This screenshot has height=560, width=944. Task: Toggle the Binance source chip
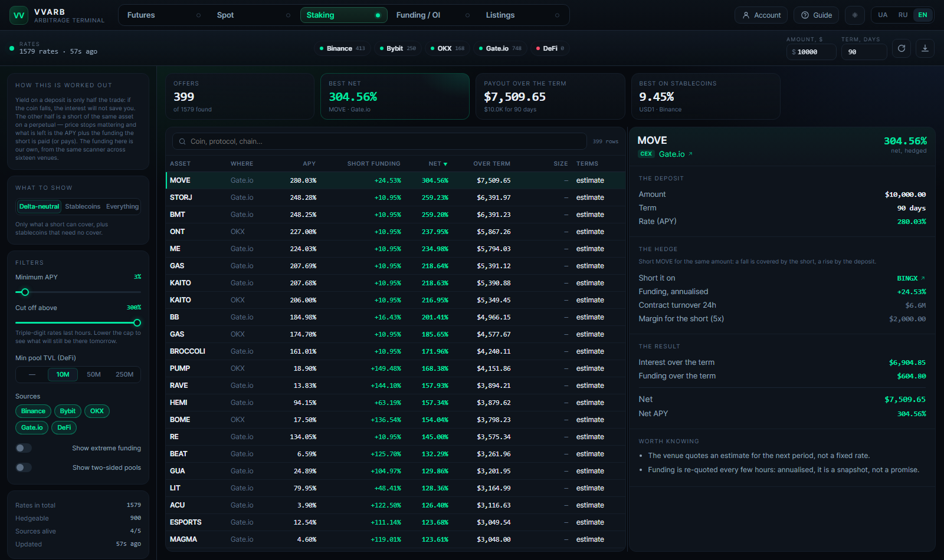pyautogui.click(x=33, y=411)
